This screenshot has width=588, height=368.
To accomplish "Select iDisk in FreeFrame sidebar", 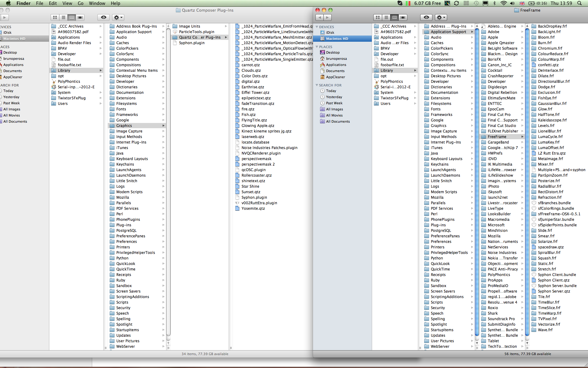I will [x=342, y=33].
